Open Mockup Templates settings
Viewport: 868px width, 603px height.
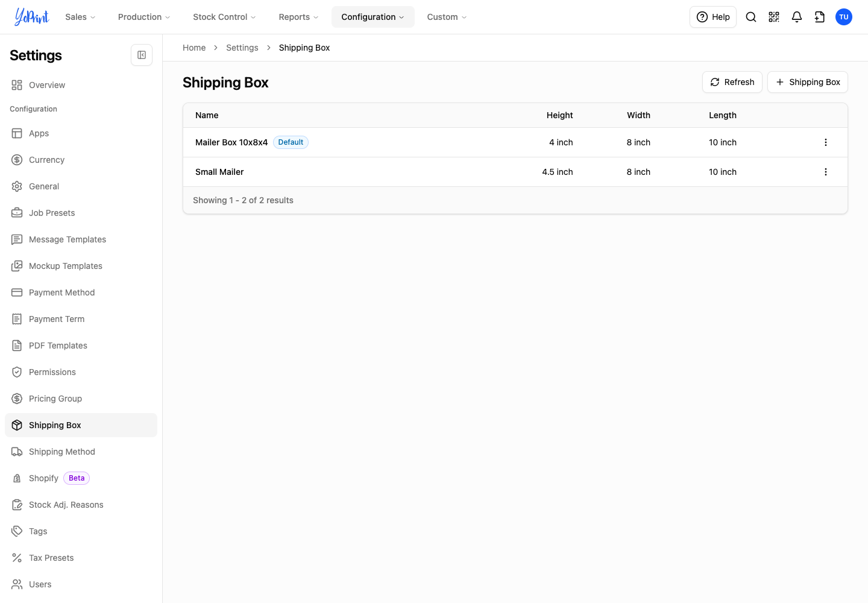[x=81, y=266]
